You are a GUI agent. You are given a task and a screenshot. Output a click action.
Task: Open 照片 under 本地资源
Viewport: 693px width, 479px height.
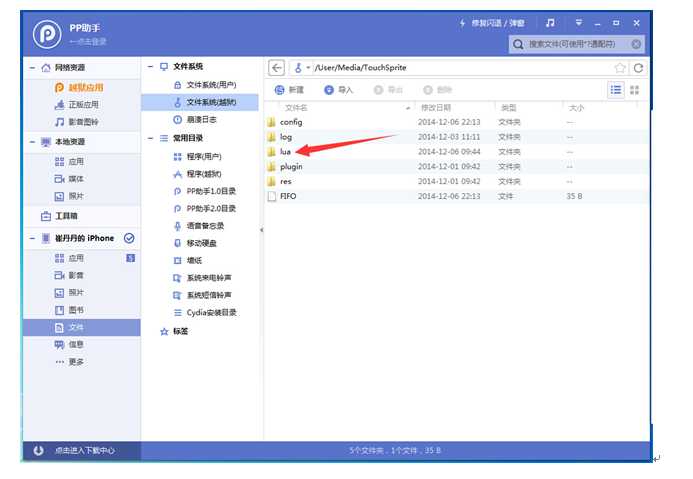click(69, 196)
